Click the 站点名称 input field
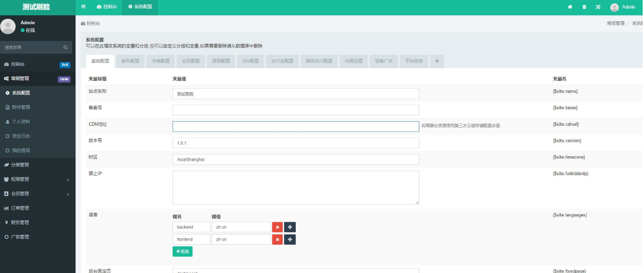This screenshot has width=644, height=273. click(x=296, y=94)
